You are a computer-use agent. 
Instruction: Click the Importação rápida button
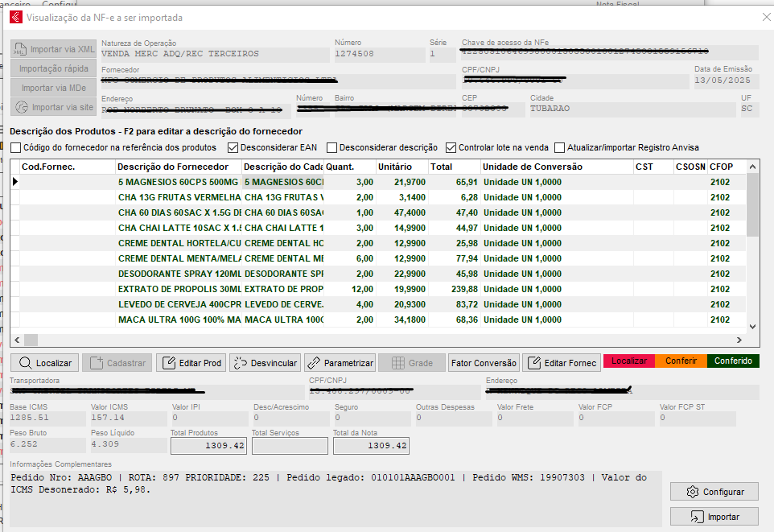53,68
